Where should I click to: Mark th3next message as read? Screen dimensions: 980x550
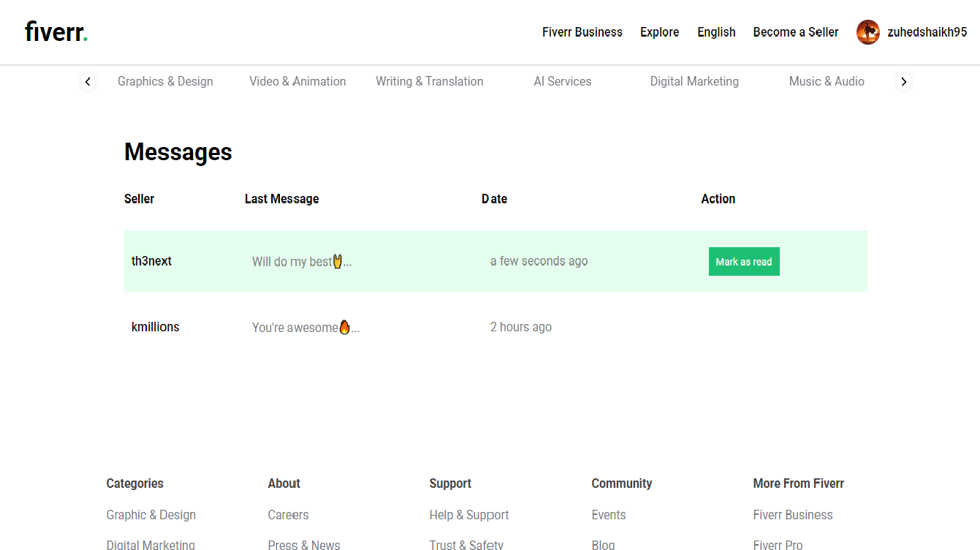coord(744,262)
